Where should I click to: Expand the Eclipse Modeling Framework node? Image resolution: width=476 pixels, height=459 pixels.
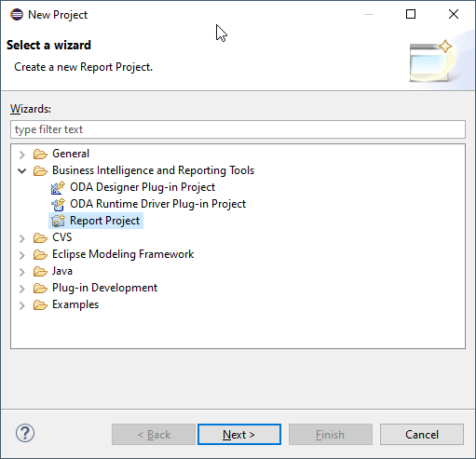22,255
